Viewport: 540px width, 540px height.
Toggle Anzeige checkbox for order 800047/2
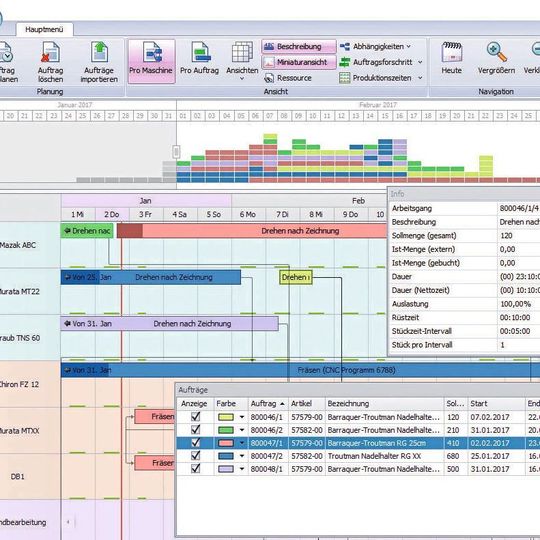click(x=196, y=456)
